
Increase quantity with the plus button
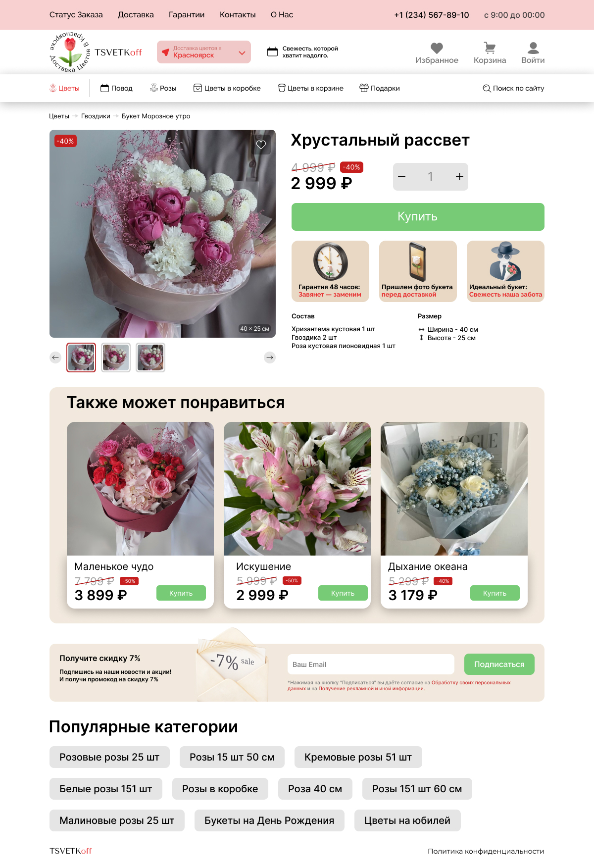pos(459,177)
